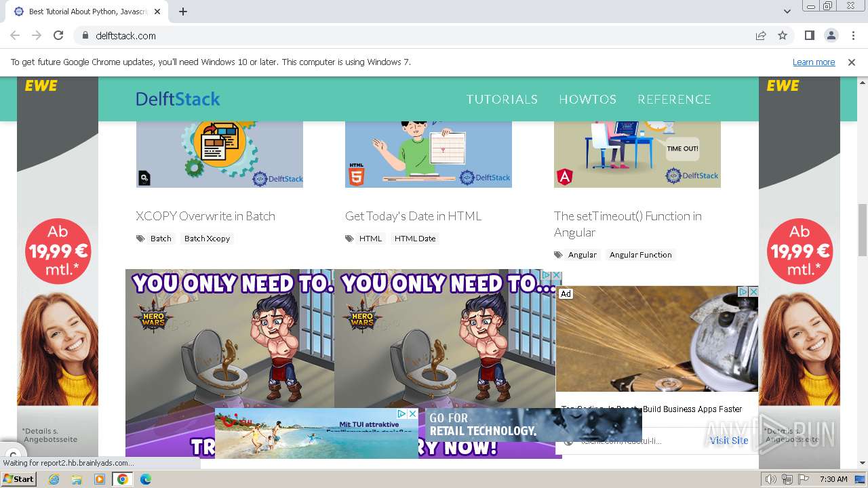Image resolution: width=868 pixels, height=488 pixels.
Task: Open the TUI beach banner ad
Action: [x=317, y=433]
